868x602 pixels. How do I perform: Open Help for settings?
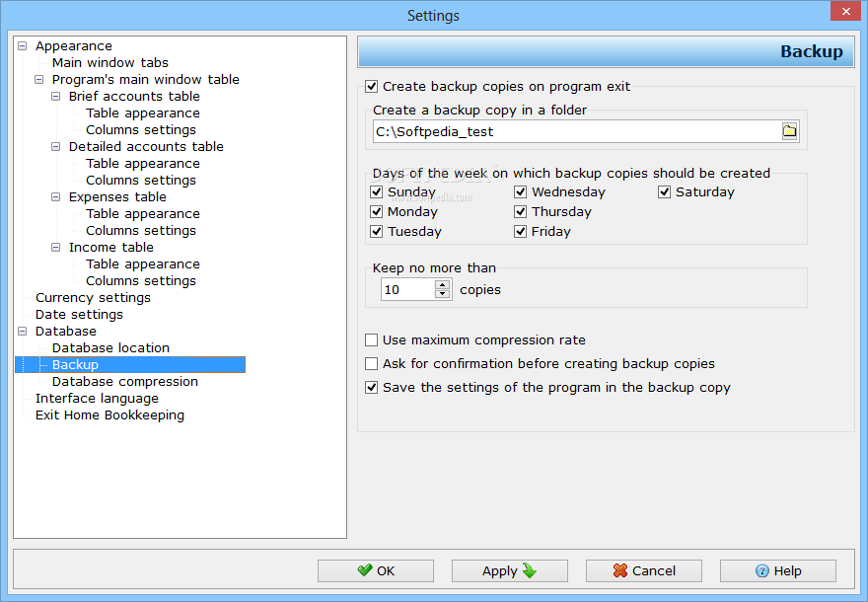778,570
